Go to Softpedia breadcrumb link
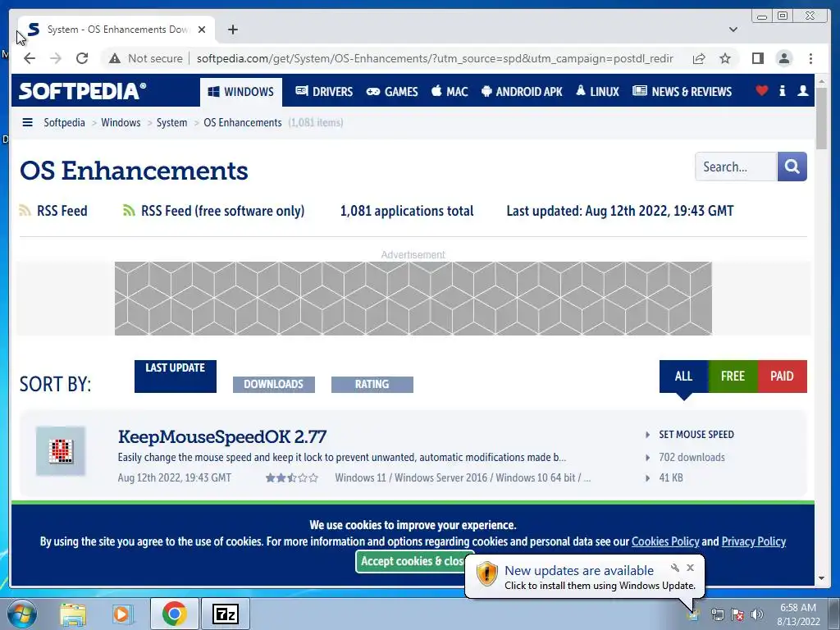This screenshot has width=840, height=630. tap(64, 122)
